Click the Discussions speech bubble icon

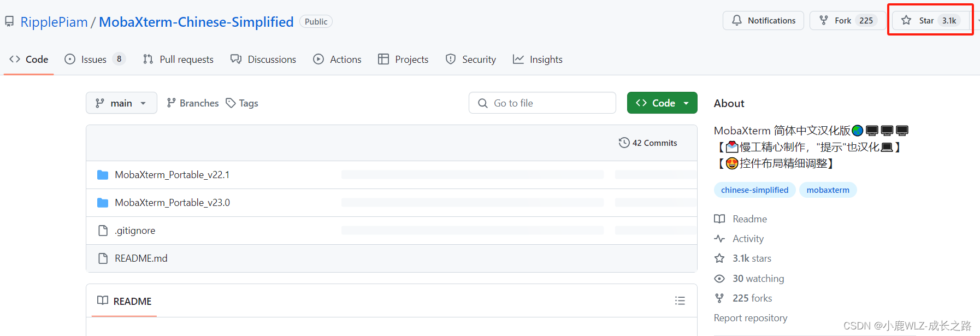pyautogui.click(x=236, y=59)
